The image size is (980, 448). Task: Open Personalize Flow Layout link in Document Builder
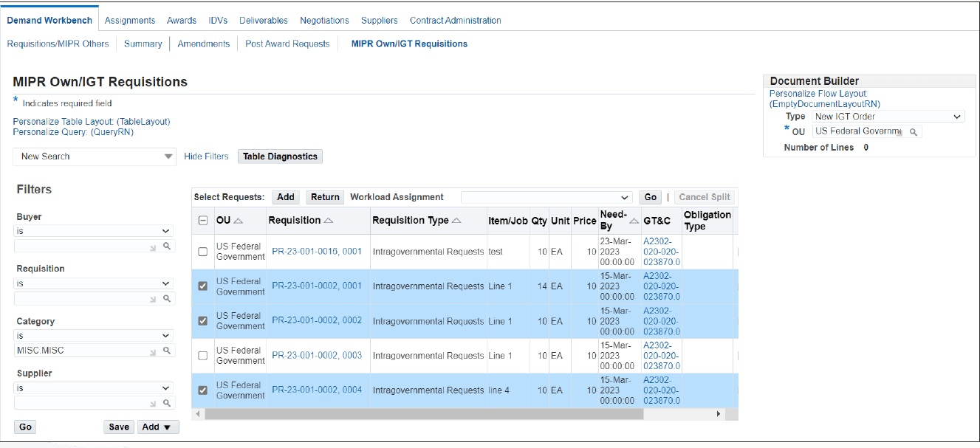pyautogui.click(x=825, y=99)
